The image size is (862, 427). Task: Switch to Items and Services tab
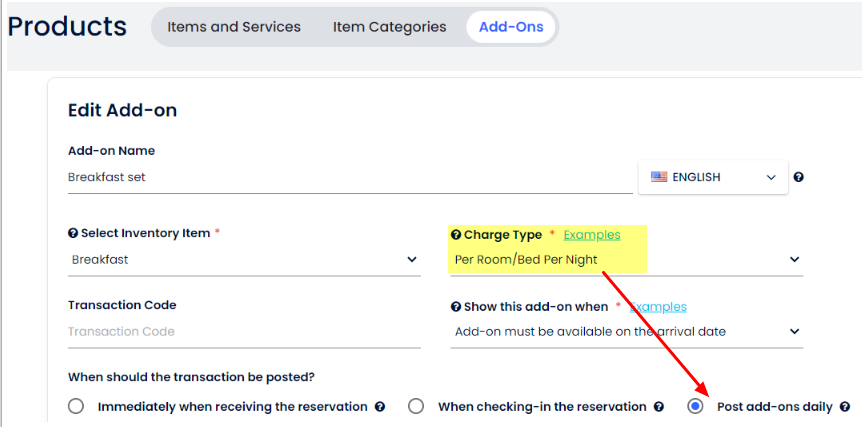click(x=234, y=27)
